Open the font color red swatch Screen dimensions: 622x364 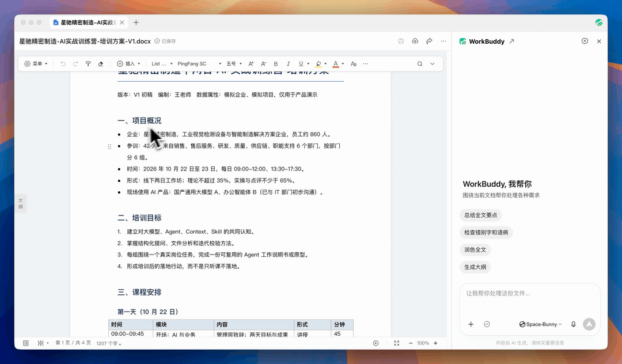click(336, 64)
